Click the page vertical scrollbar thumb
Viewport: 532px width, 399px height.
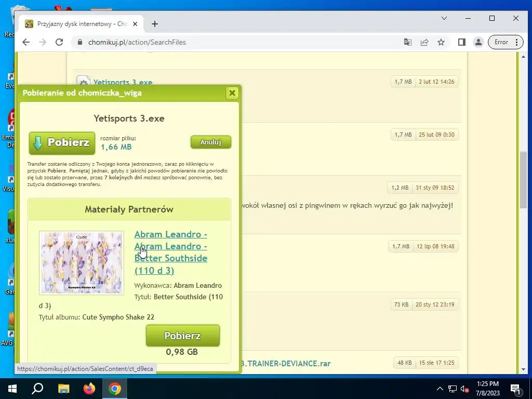pos(523,180)
